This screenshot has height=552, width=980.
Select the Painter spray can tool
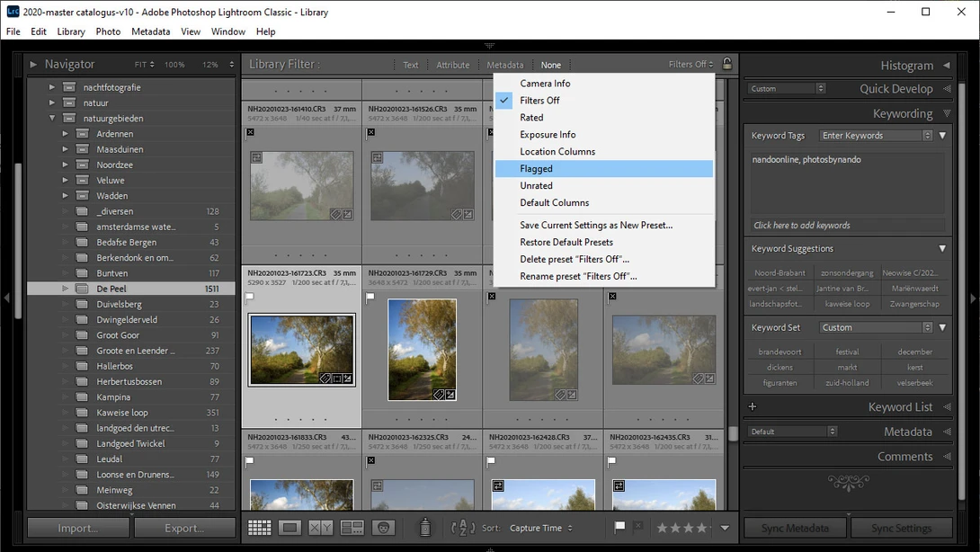click(x=425, y=527)
